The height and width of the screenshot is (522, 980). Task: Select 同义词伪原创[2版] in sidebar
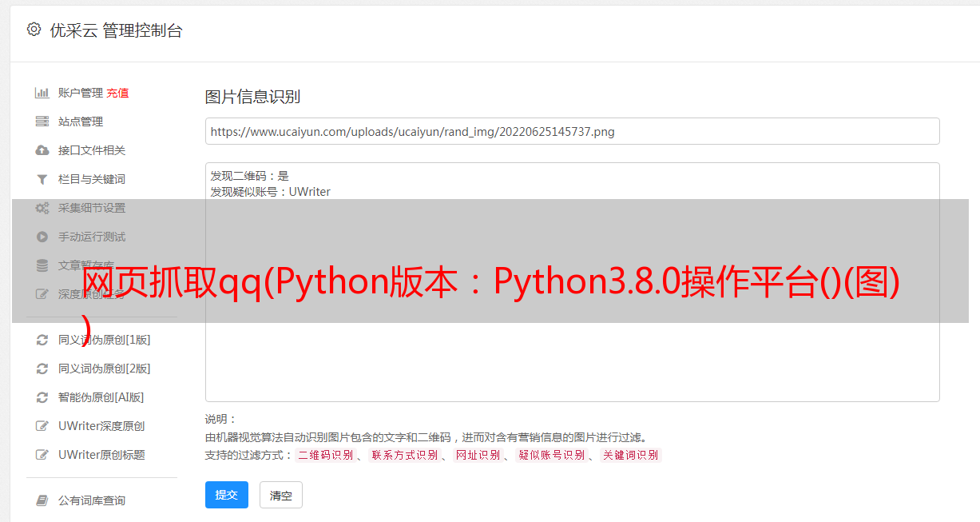coord(105,369)
